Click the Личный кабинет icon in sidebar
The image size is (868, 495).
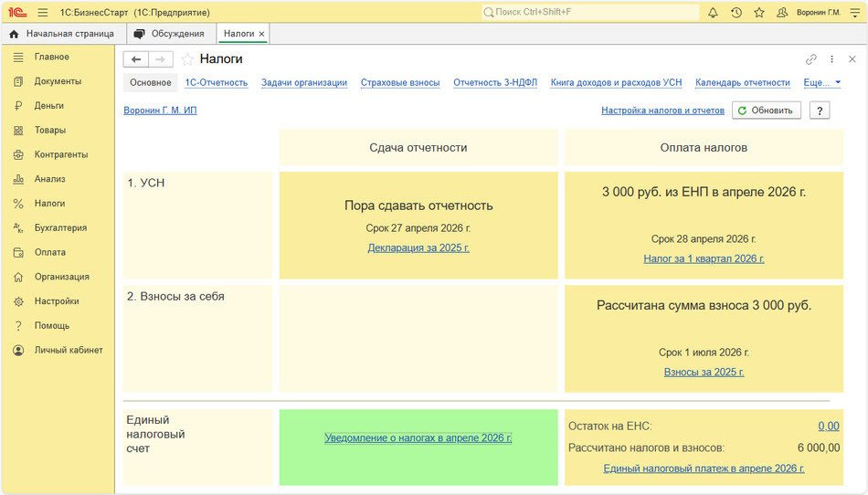18,350
